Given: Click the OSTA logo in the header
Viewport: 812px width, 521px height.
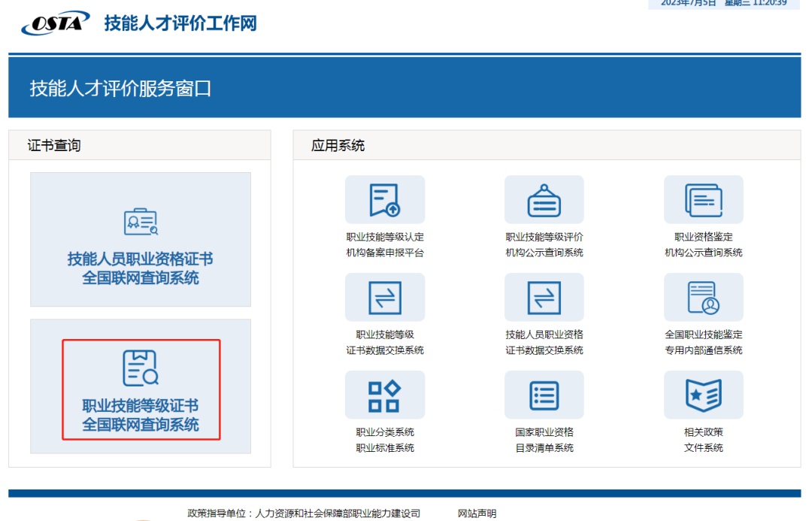Looking at the screenshot, I should [56, 23].
